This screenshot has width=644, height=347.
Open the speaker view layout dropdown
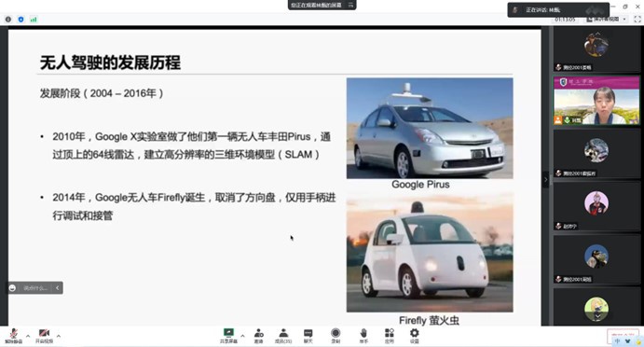tap(607, 20)
